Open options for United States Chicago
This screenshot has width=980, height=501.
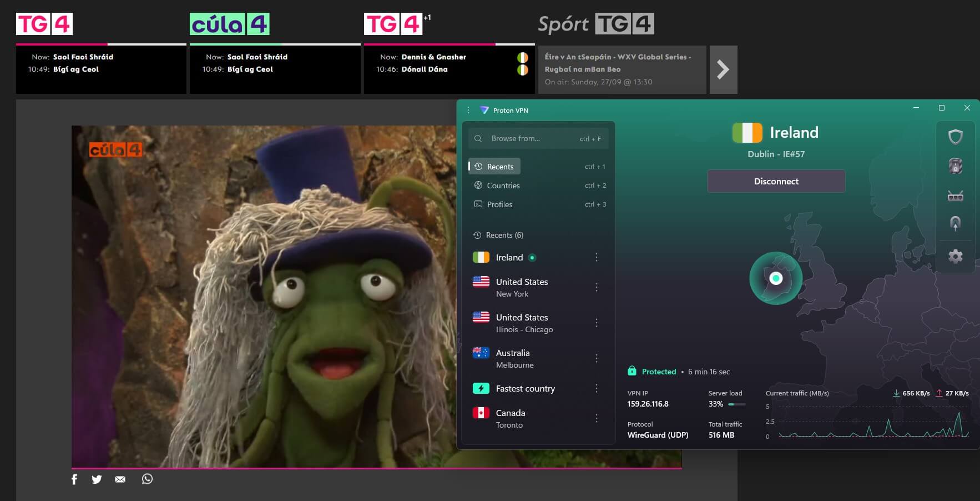[597, 323]
